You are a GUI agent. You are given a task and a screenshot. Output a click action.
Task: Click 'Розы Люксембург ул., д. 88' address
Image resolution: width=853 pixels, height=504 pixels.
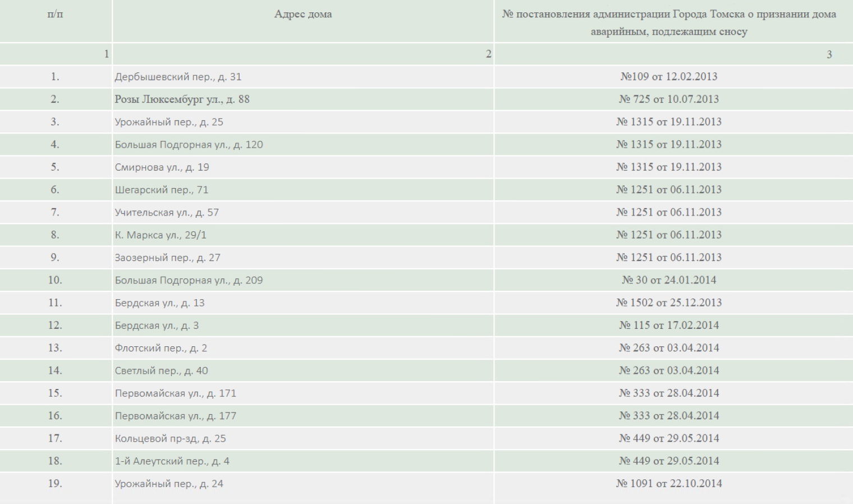(182, 99)
